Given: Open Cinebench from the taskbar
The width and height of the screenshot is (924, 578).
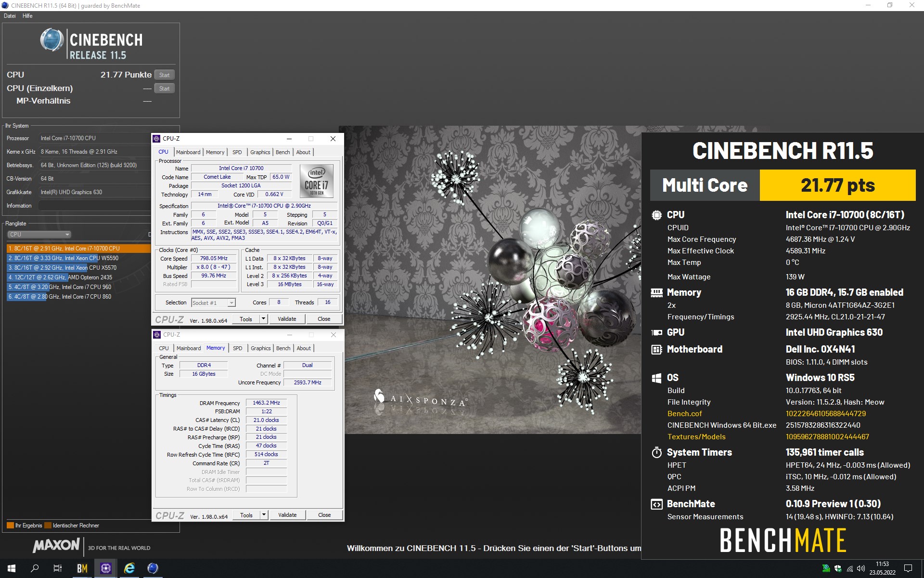Looking at the screenshot, I should 153,568.
